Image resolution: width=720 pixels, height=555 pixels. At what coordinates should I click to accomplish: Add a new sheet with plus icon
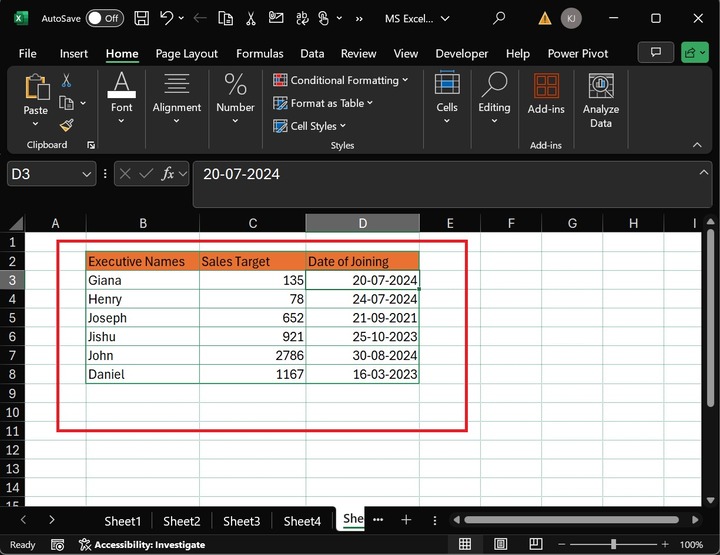406,520
